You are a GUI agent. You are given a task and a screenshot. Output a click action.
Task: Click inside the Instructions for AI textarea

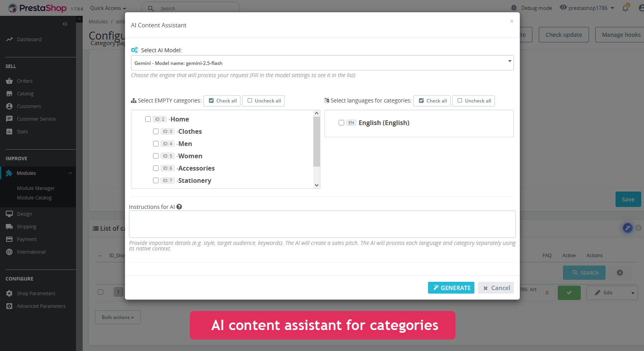tap(322, 224)
